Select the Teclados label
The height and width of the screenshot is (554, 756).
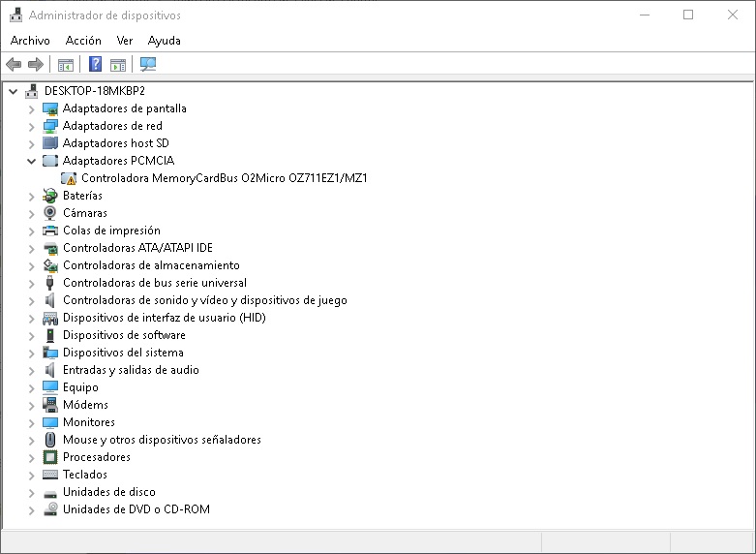pyautogui.click(x=85, y=475)
